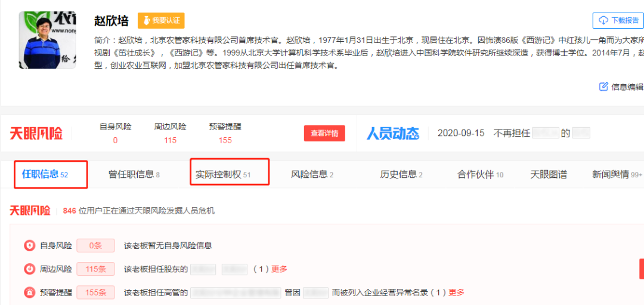Click the cloud icon in 下载报告

point(603,20)
